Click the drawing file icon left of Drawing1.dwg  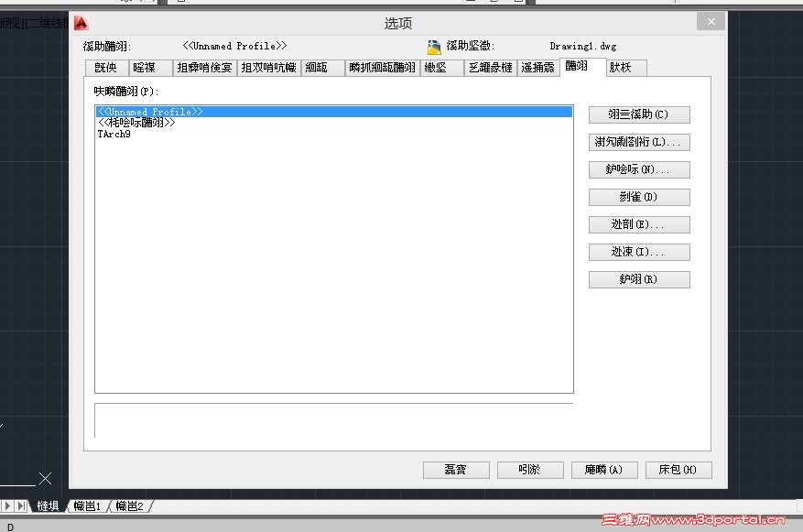tap(434, 47)
